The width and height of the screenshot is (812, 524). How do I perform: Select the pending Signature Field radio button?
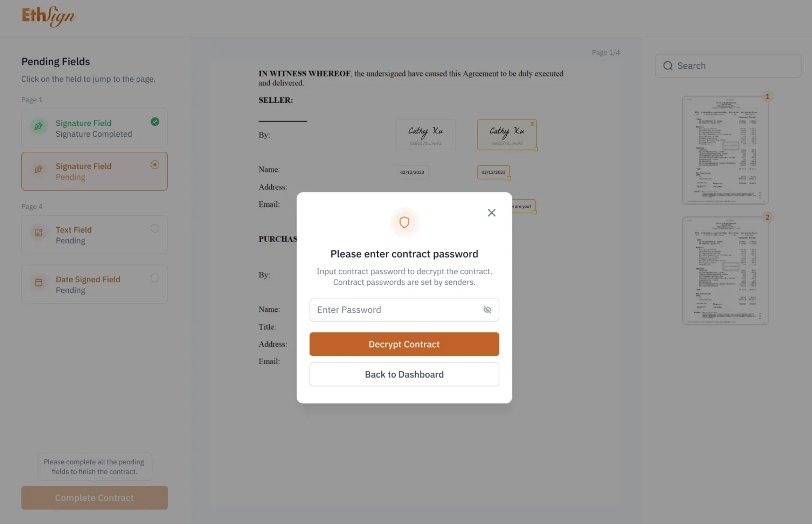[155, 165]
